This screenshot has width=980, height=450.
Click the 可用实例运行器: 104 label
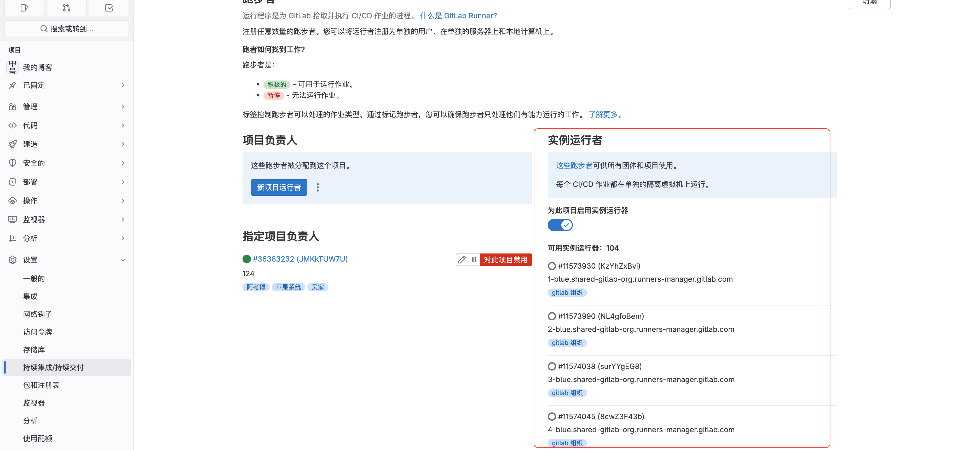pyautogui.click(x=583, y=248)
